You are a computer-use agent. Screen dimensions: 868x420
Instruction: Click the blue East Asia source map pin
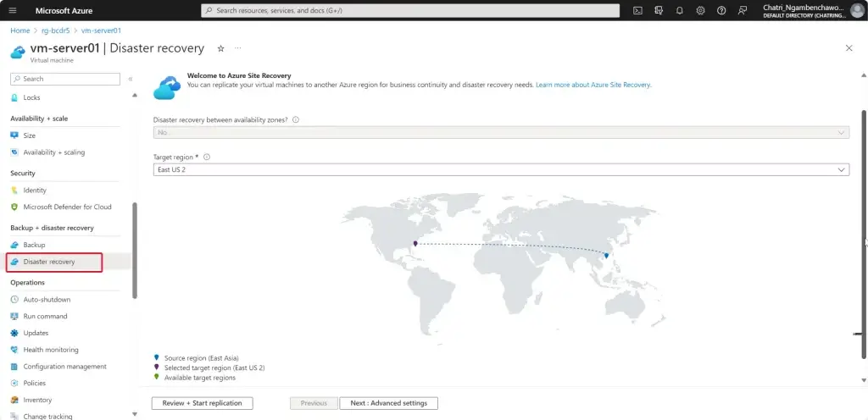pos(607,256)
